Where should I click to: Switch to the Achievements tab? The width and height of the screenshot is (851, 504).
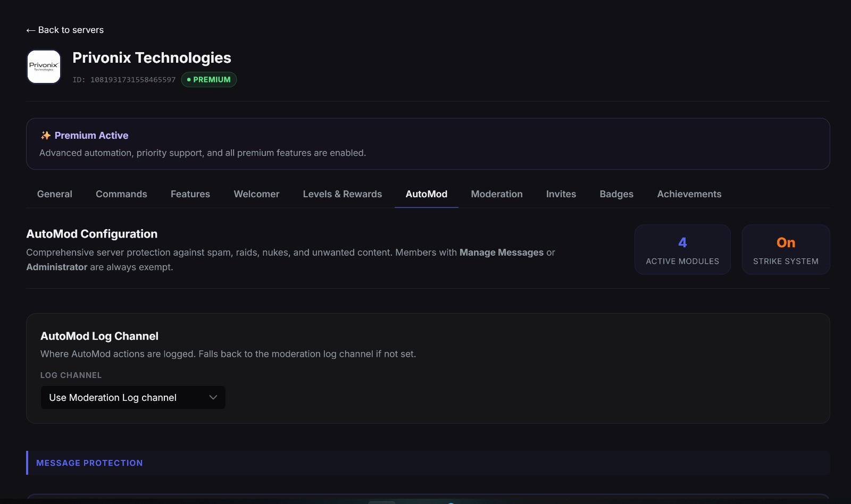pos(689,194)
